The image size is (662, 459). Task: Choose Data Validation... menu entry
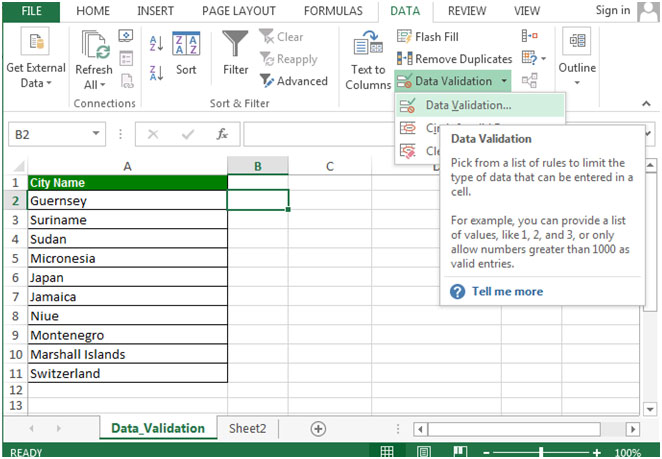(480, 105)
